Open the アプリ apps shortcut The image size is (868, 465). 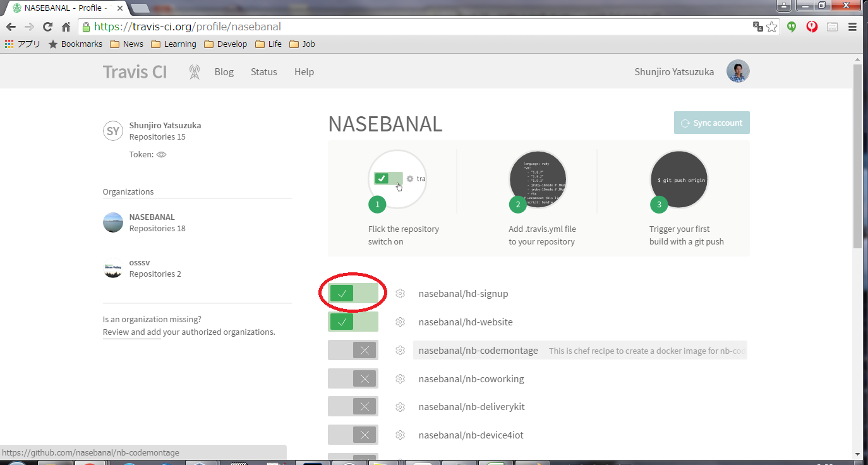tap(23, 44)
